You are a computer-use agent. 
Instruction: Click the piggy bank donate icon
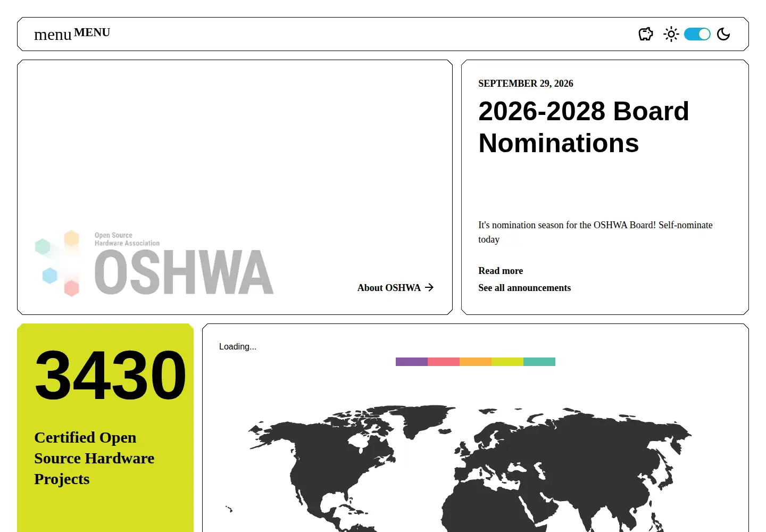[x=646, y=34]
